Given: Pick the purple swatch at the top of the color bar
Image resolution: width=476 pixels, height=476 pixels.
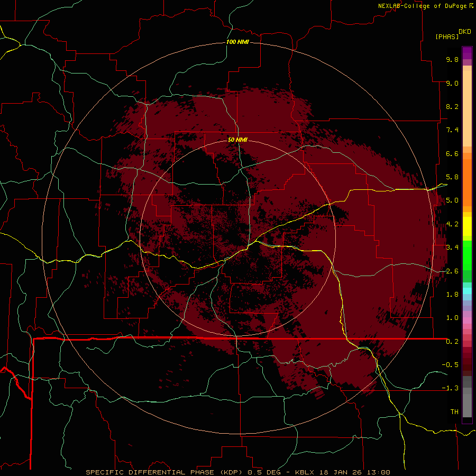Looking at the screenshot, I should 467,53.
